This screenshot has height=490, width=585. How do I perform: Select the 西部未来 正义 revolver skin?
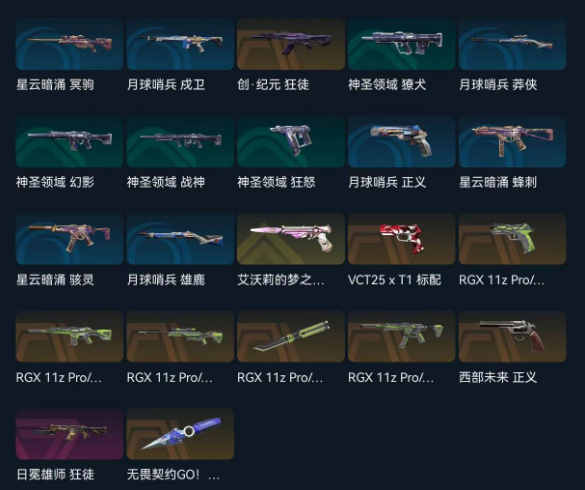(x=513, y=336)
